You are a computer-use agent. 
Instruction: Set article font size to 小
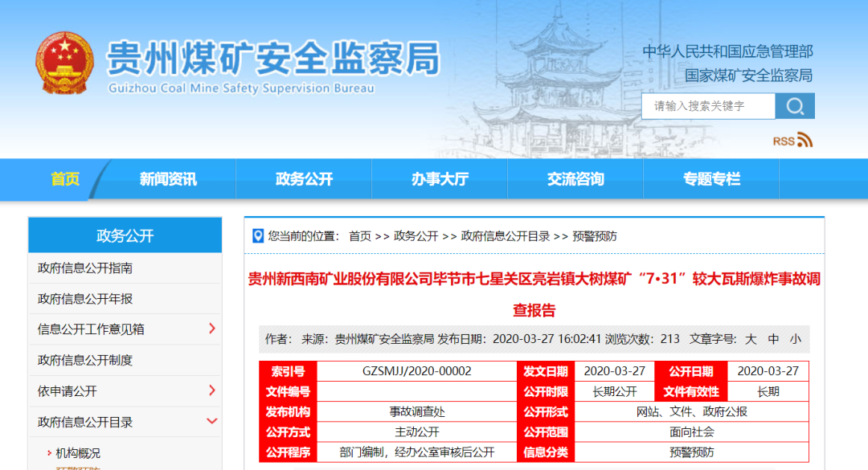point(796,339)
